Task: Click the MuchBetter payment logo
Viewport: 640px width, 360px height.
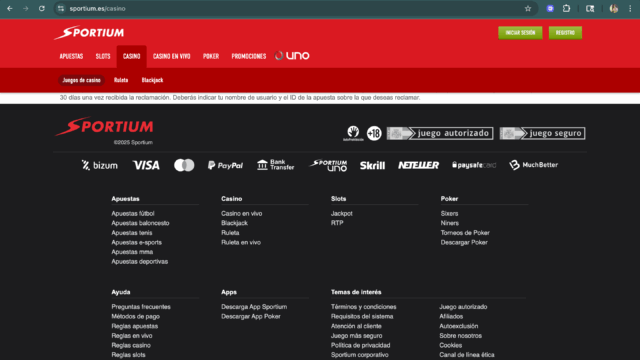Action: (x=533, y=165)
